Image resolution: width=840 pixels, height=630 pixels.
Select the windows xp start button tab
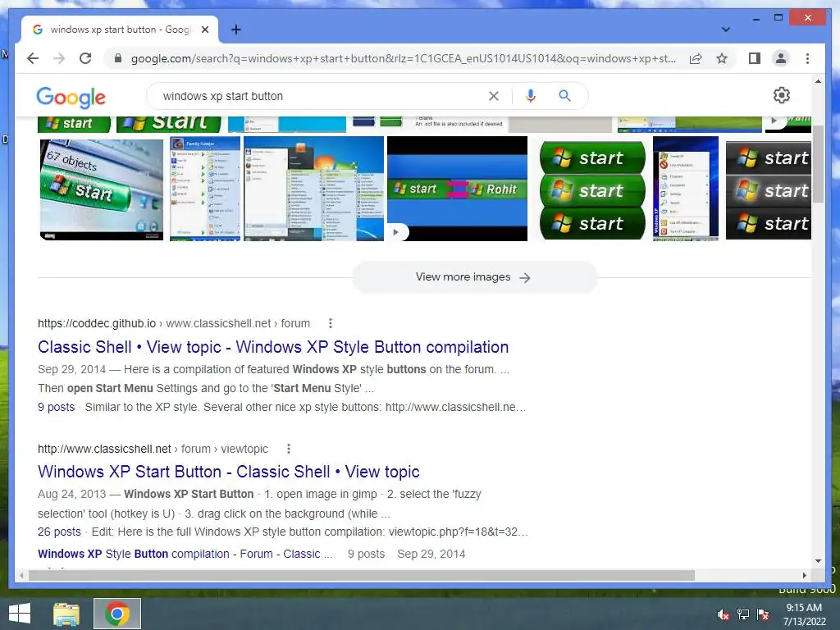pyautogui.click(x=119, y=30)
